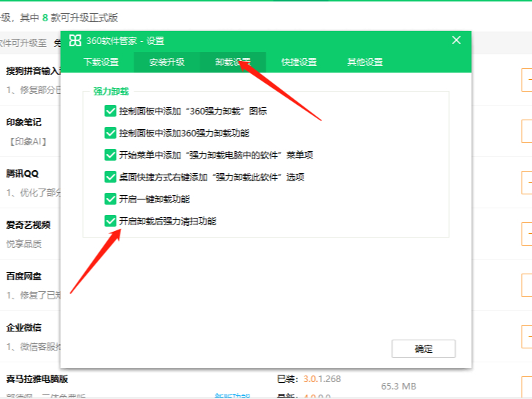This screenshot has width=532, height=399.
Task: Switch to the 下载设置 tab
Action: click(101, 62)
